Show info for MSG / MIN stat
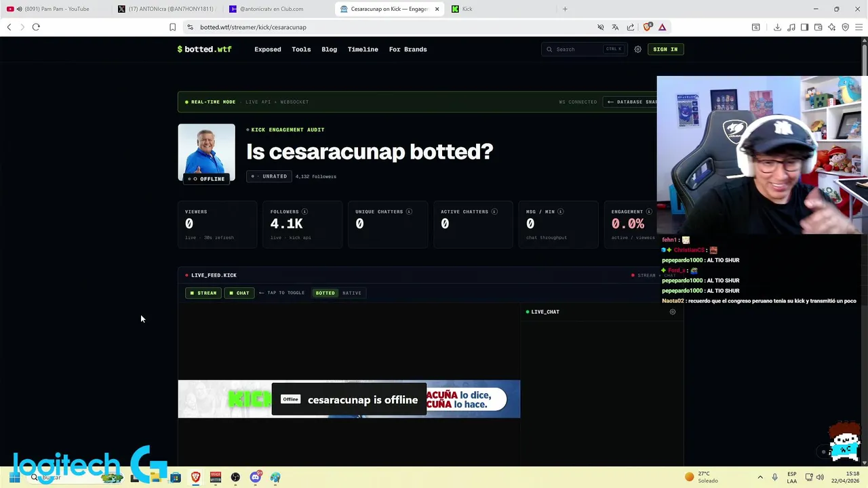The width and height of the screenshot is (868, 488). [561, 211]
